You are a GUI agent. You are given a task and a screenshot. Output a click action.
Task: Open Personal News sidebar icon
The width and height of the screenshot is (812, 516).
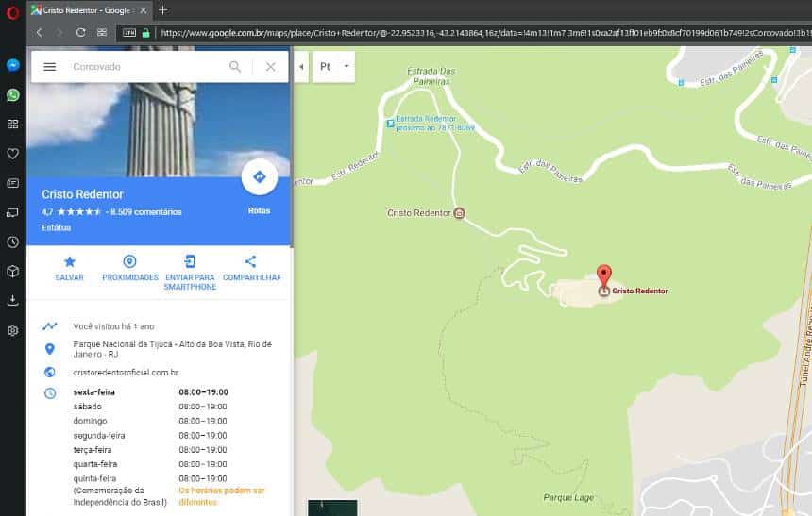13,183
